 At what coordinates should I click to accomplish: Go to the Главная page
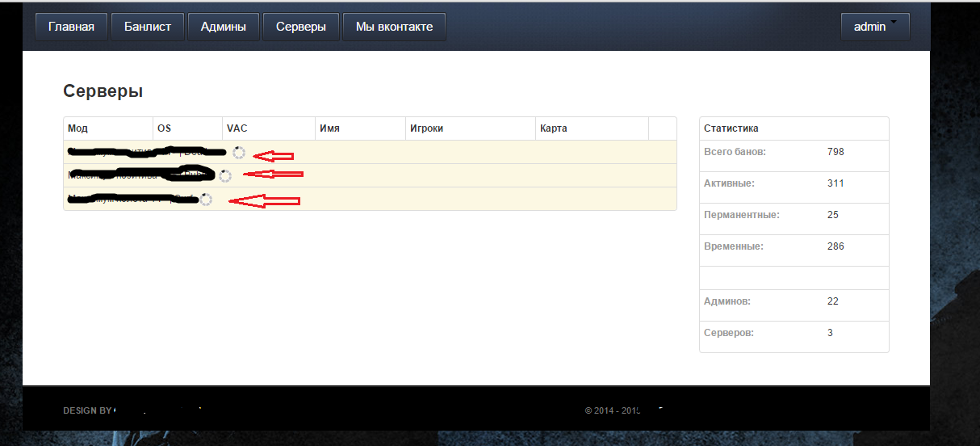pyautogui.click(x=71, y=27)
